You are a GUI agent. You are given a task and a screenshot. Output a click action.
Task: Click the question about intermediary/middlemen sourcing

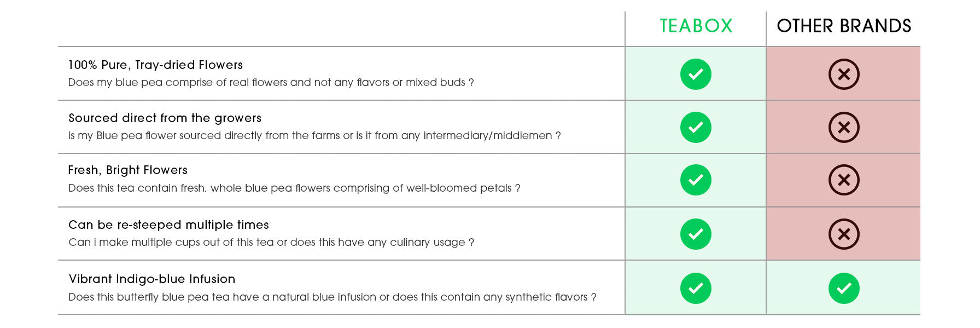(314, 135)
